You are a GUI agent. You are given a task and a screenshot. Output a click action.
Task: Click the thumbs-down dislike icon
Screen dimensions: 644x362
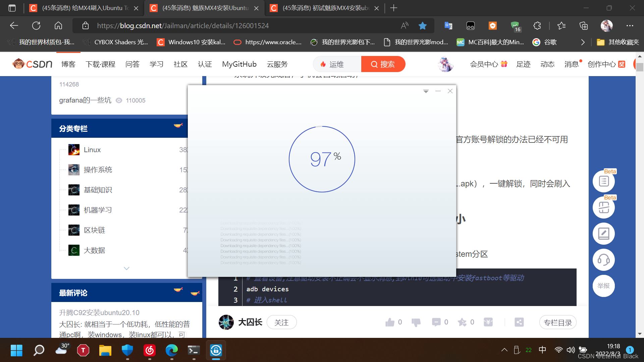click(x=416, y=322)
